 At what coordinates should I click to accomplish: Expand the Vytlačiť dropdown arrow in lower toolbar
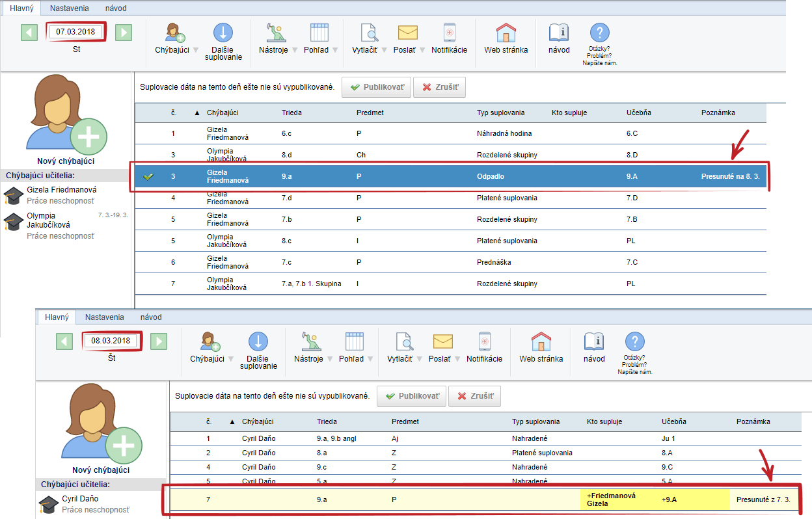pyautogui.click(x=420, y=359)
